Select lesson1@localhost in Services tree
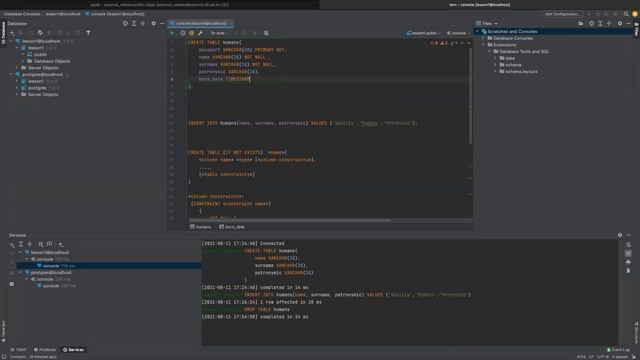This screenshot has height=360, width=640. pyautogui.click(x=50, y=252)
